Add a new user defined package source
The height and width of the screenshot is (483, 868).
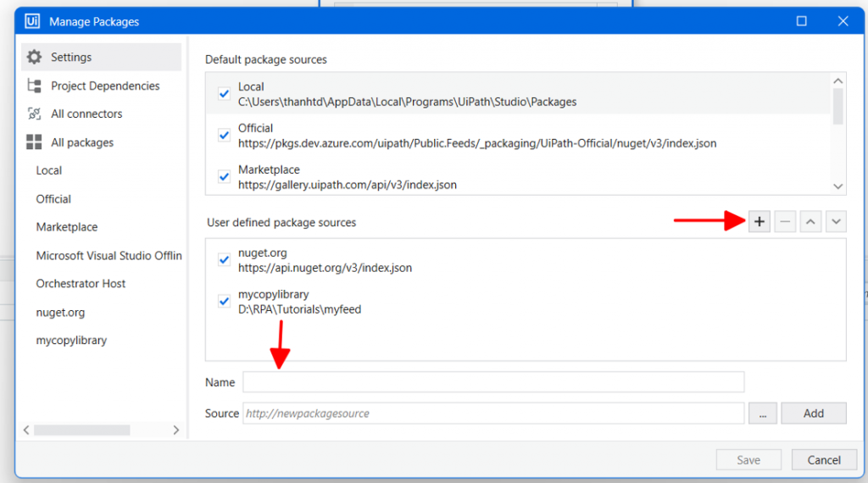759,222
